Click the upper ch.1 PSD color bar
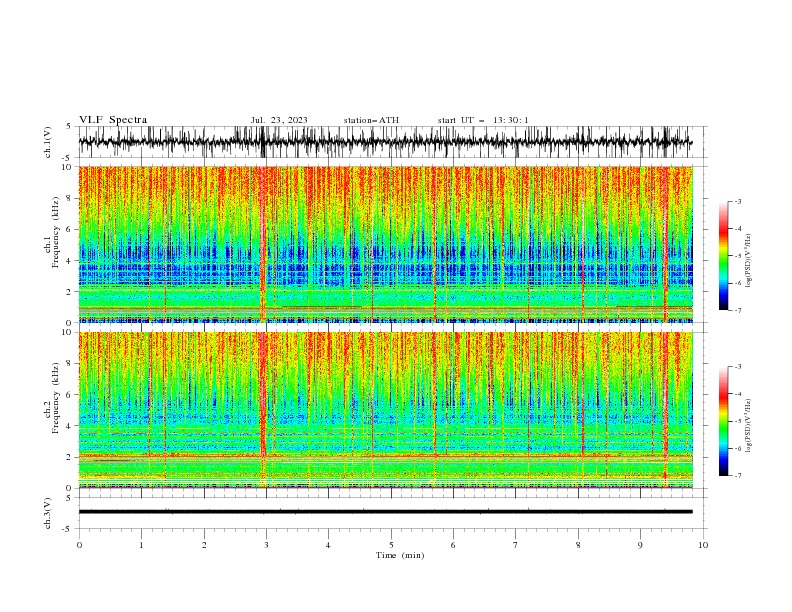The width and height of the screenshot is (792, 612). (723, 256)
